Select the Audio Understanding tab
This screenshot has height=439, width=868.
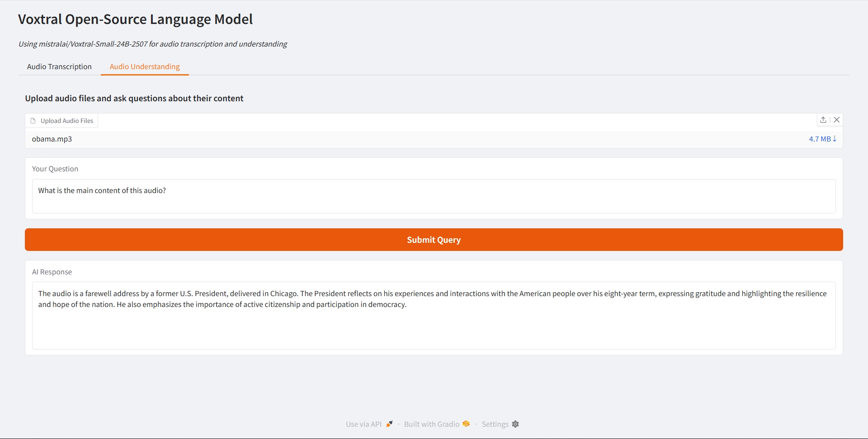tap(145, 66)
